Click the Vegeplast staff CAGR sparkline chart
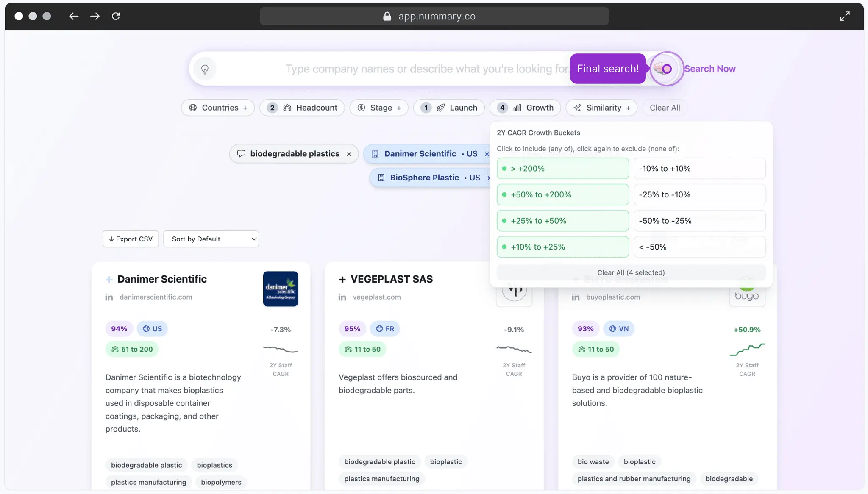The height and width of the screenshot is (494, 868). [x=514, y=350]
